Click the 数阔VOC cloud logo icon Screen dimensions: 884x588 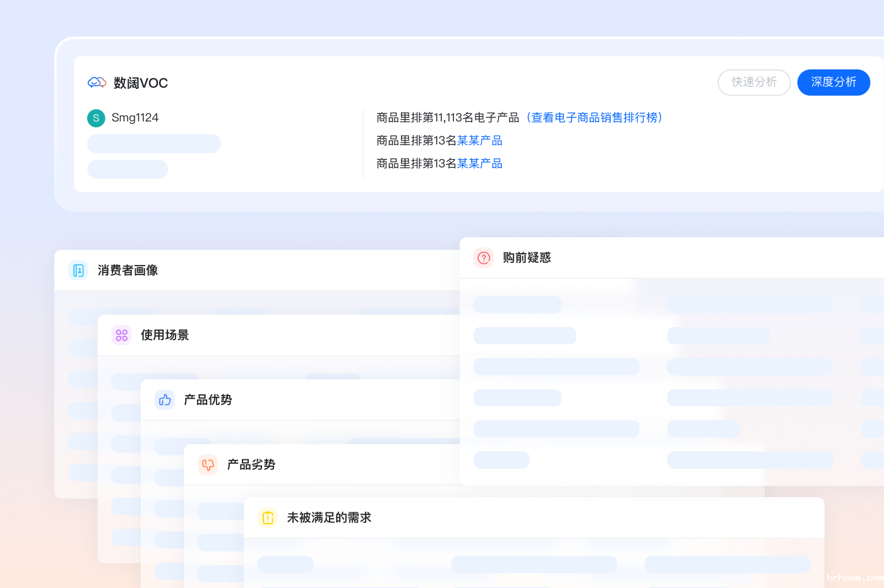[97, 83]
